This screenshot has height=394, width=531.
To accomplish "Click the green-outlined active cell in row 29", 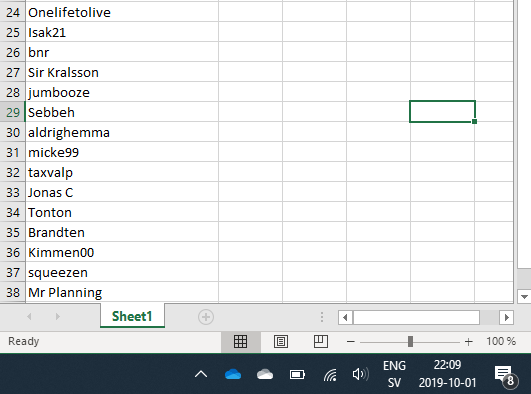I will click(x=442, y=111).
